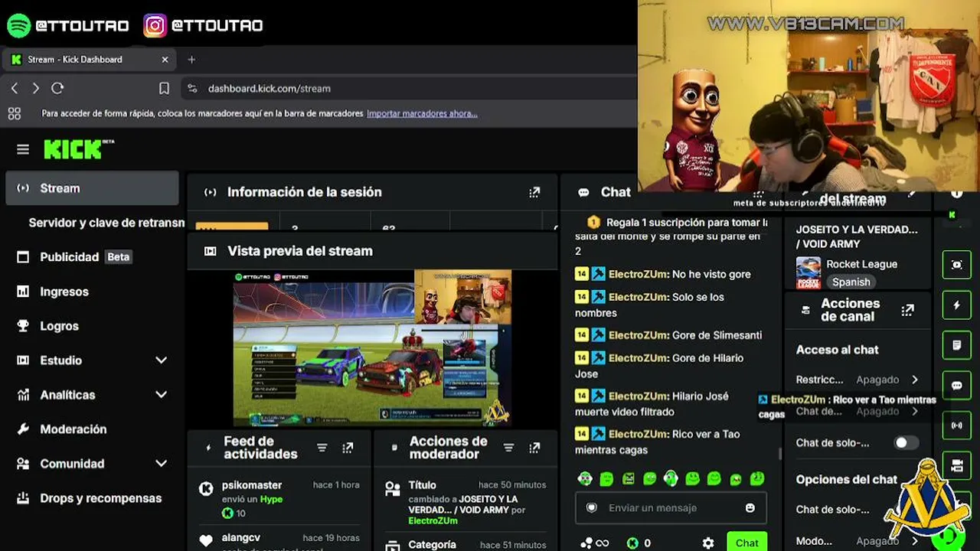This screenshot has width=980, height=551.
Task: Open Moderación in the sidebar
Action: click(x=92, y=429)
